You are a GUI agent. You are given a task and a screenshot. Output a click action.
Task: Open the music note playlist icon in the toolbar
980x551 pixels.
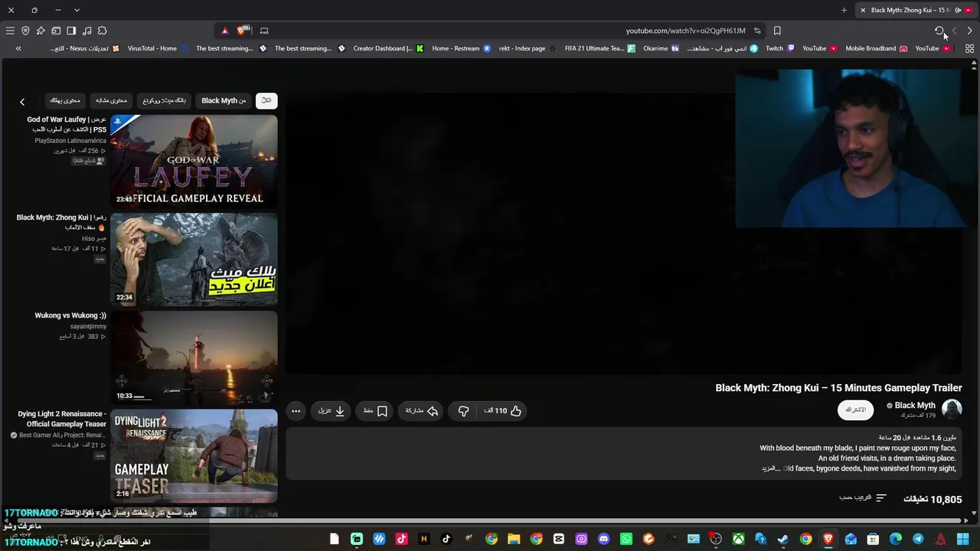pyautogui.click(x=87, y=31)
